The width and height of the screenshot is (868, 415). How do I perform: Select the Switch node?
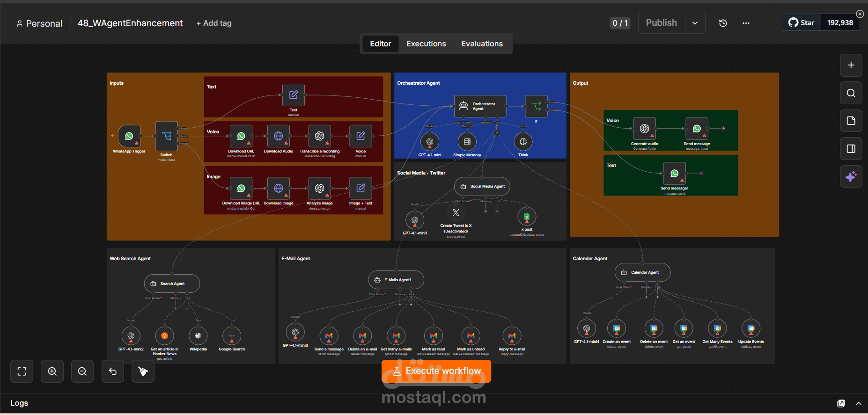point(166,136)
